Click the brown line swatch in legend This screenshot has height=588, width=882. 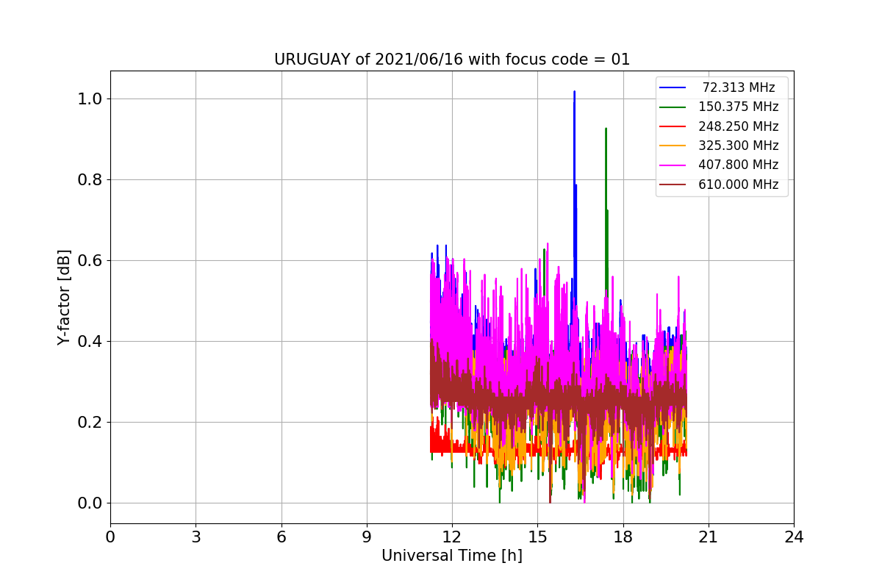(x=673, y=184)
